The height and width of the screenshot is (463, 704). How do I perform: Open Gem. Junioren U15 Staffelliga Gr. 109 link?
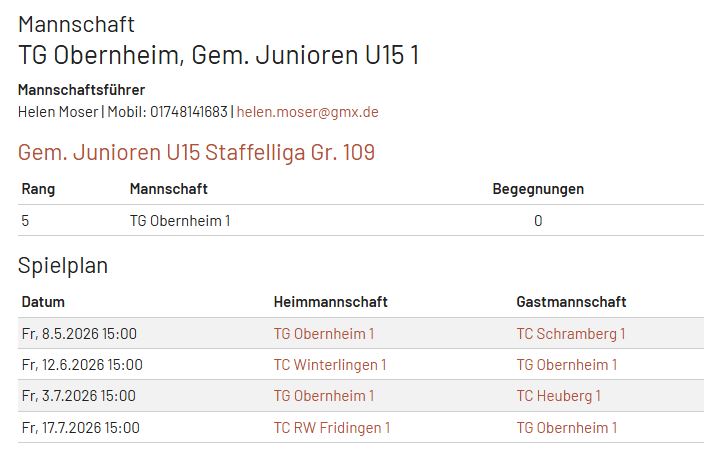196,153
